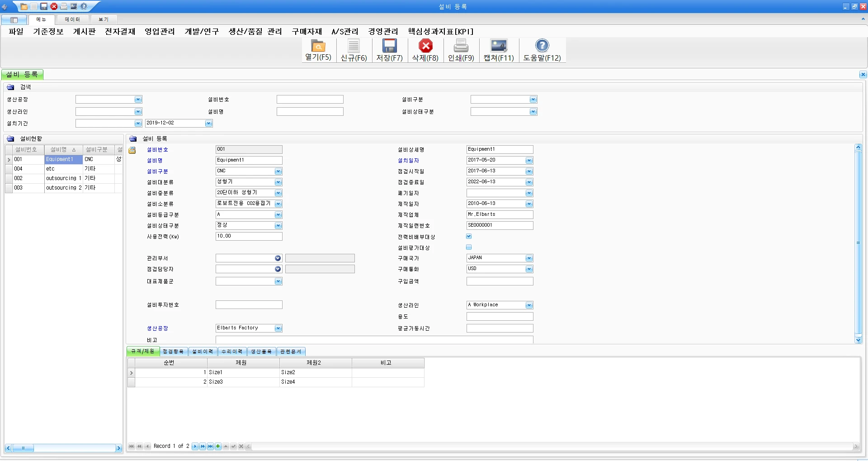The width and height of the screenshot is (868, 461).
Task: Open the 설치일자 date picker dropdown
Action: click(x=529, y=161)
